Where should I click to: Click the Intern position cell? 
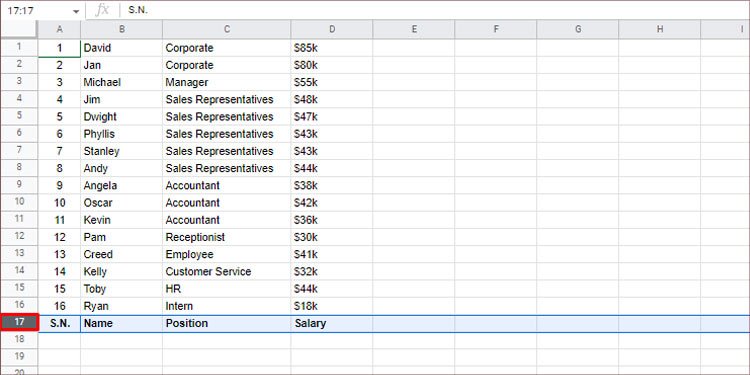pos(227,306)
